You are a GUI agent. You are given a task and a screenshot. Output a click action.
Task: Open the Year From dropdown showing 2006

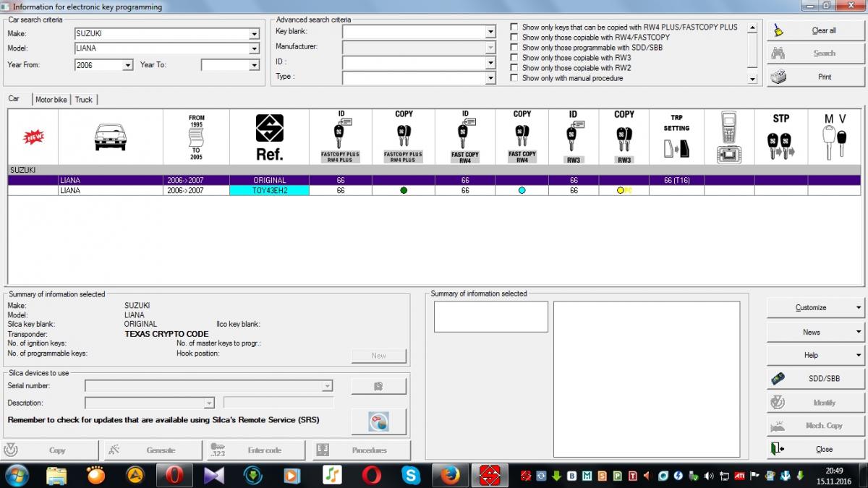pyautogui.click(x=128, y=65)
